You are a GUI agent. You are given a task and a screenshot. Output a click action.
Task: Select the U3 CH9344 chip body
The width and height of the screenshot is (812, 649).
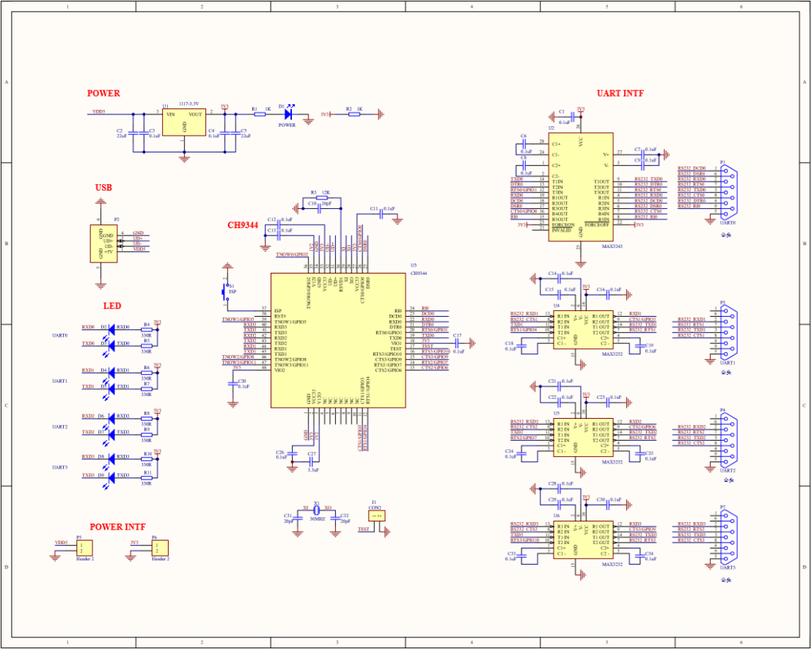(338, 340)
